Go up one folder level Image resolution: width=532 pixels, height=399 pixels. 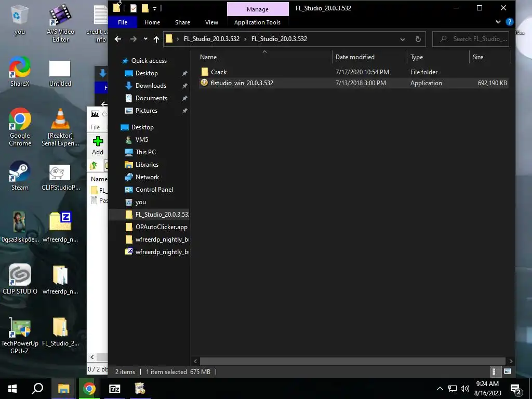tap(156, 39)
